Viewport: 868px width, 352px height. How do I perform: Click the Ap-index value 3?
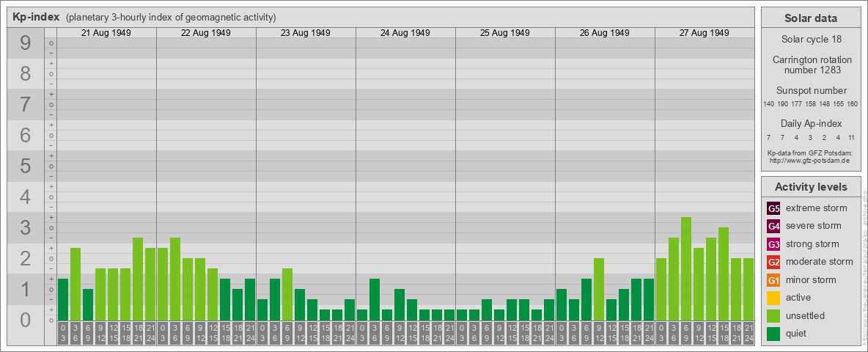click(x=810, y=137)
